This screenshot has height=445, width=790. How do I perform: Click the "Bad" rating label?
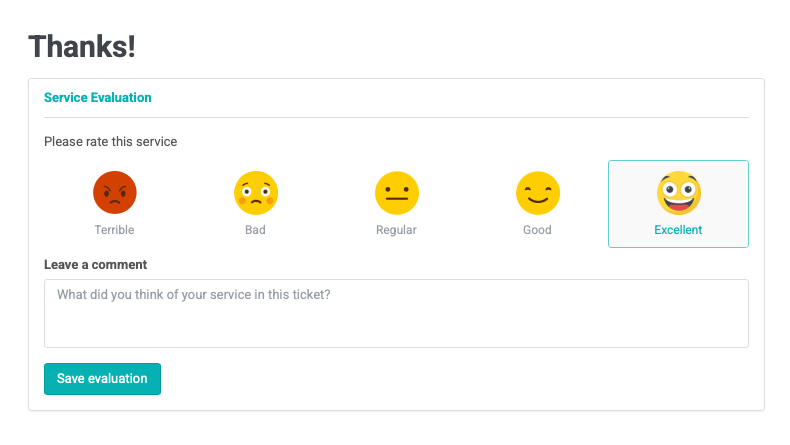(255, 230)
